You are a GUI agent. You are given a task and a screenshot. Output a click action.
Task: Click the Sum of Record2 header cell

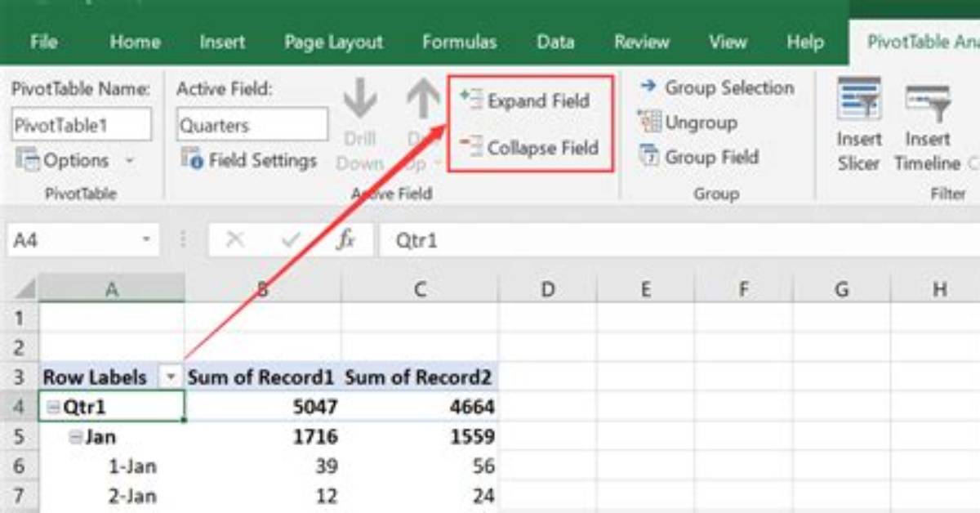420,377
